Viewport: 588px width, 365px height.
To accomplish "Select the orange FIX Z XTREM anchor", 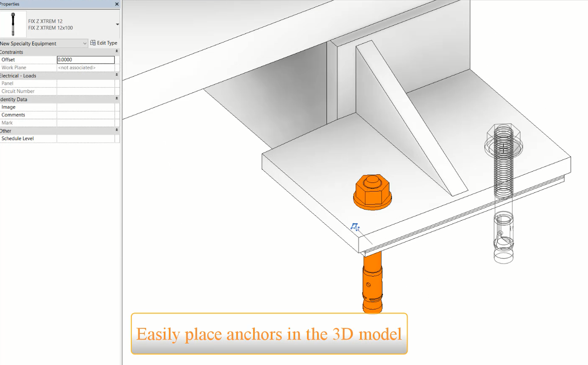I will (x=372, y=194).
